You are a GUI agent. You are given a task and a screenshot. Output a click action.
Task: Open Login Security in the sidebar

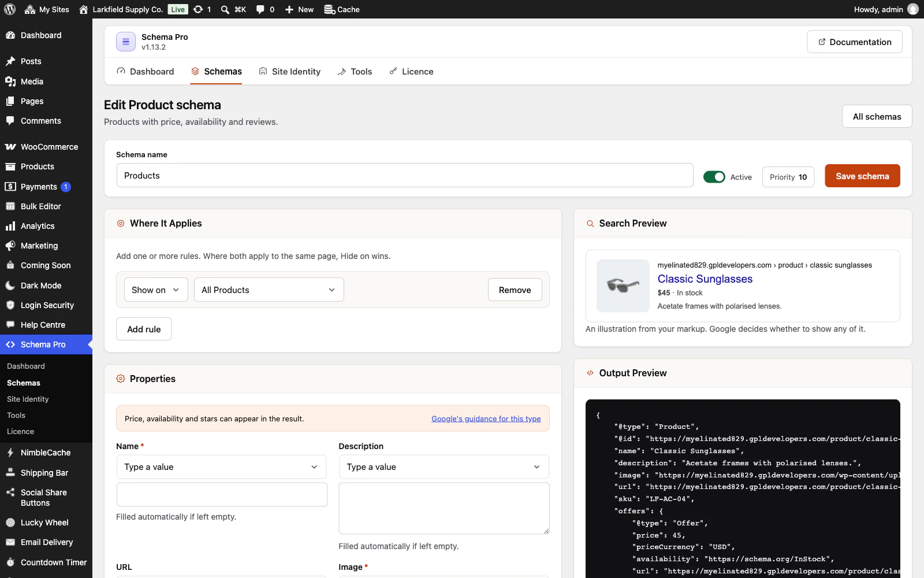click(46, 305)
